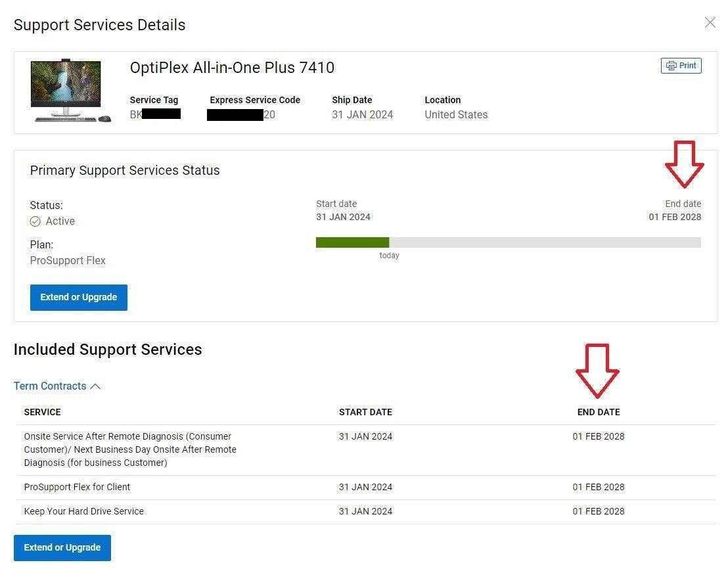Image resolution: width=728 pixels, height=571 pixels.
Task: Select the Ship Date value "31 JAN 2024"
Action: click(362, 115)
